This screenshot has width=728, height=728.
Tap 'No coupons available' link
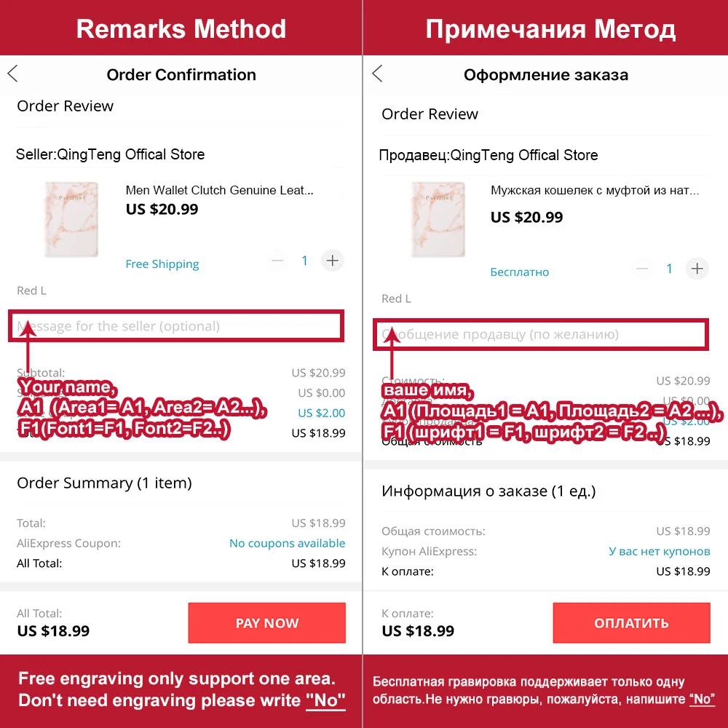point(287,543)
